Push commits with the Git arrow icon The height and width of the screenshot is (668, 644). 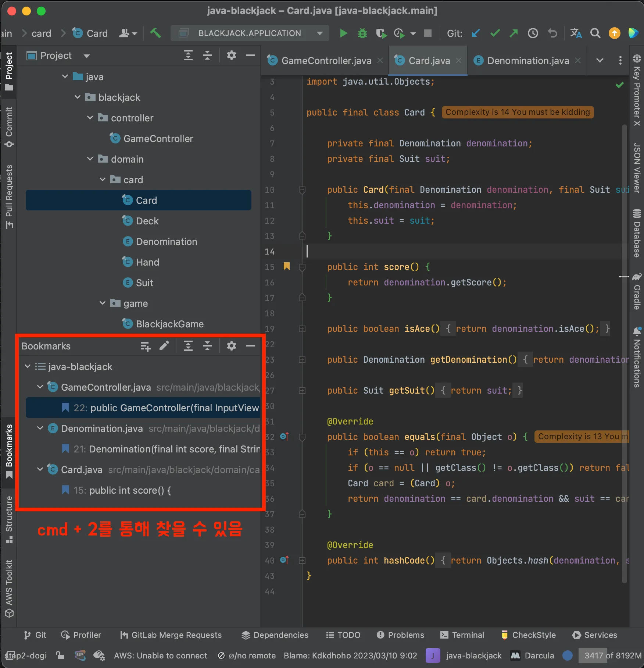[x=514, y=33]
